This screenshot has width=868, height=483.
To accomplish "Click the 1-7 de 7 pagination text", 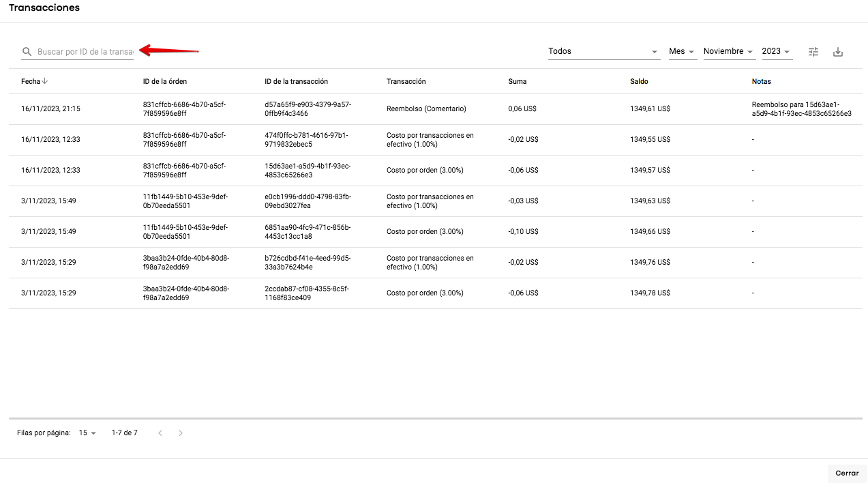I will (125, 433).
